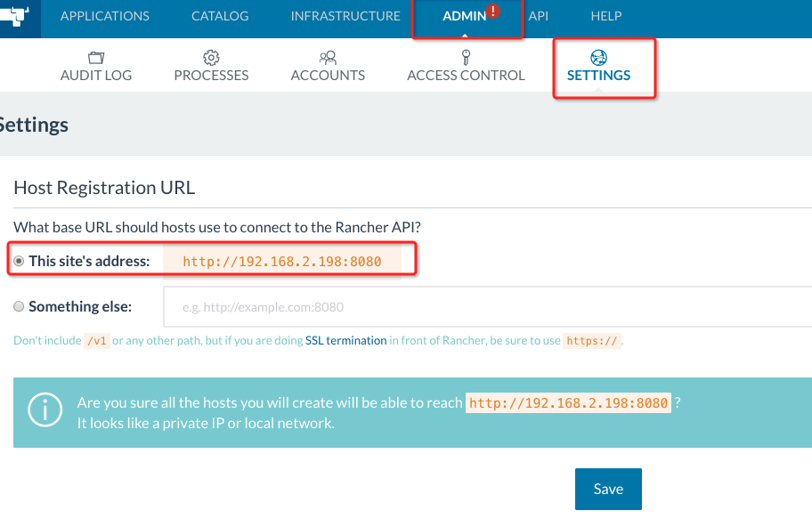Open the Applications menu
Screen dimensions: 812x519
(104, 16)
